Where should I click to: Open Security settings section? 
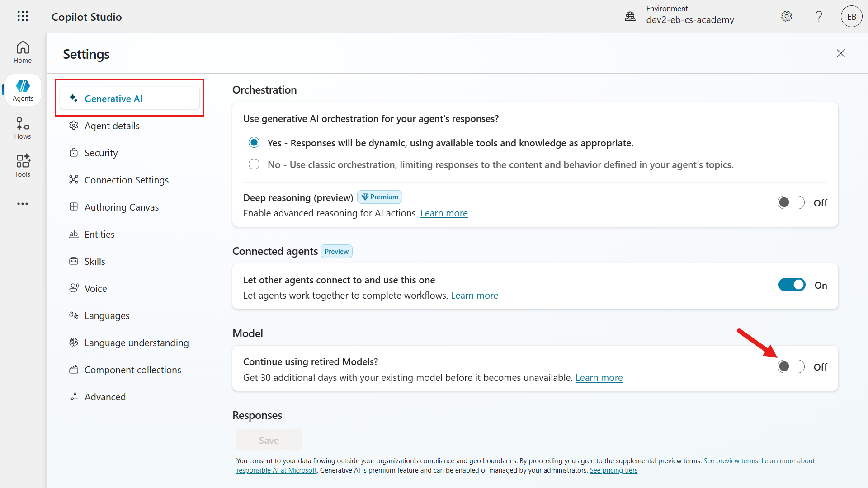point(101,153)
